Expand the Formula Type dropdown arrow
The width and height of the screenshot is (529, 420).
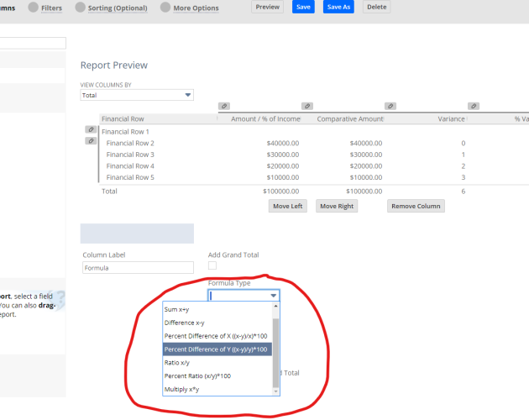273,296
